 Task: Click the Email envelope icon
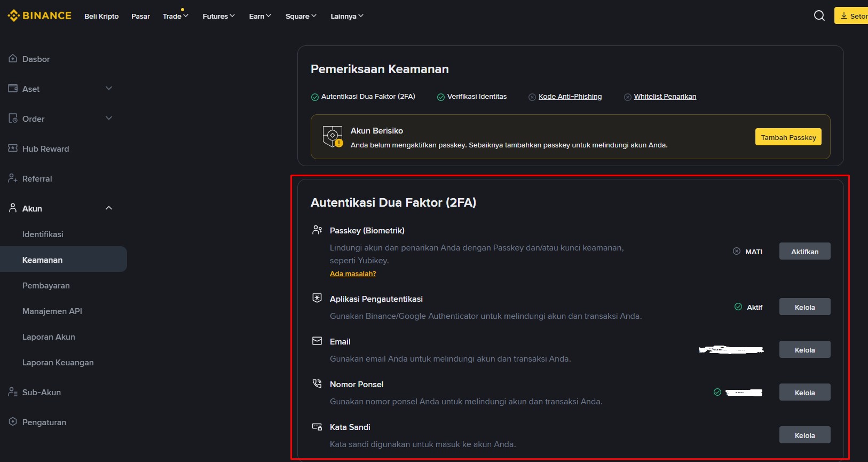[x=317, y=341]
